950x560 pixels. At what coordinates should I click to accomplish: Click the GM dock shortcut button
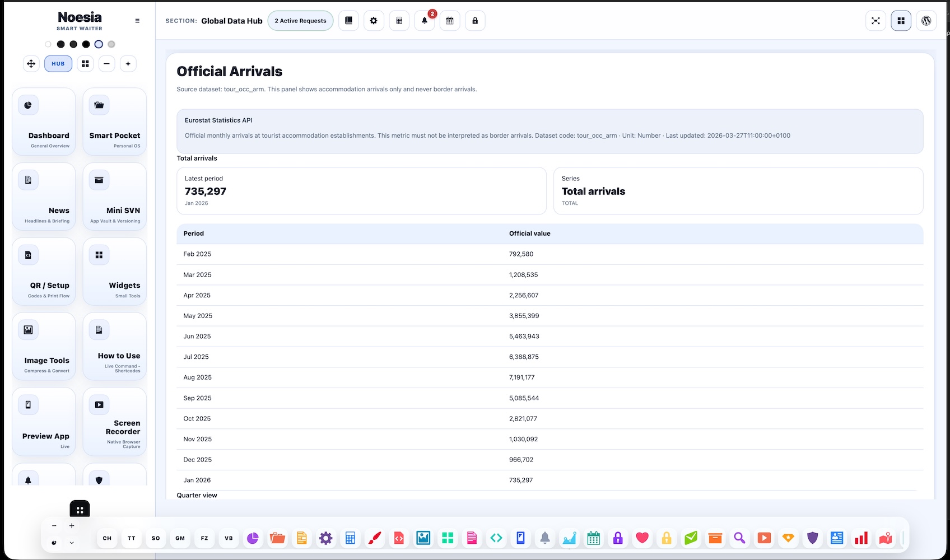(180, 538)
